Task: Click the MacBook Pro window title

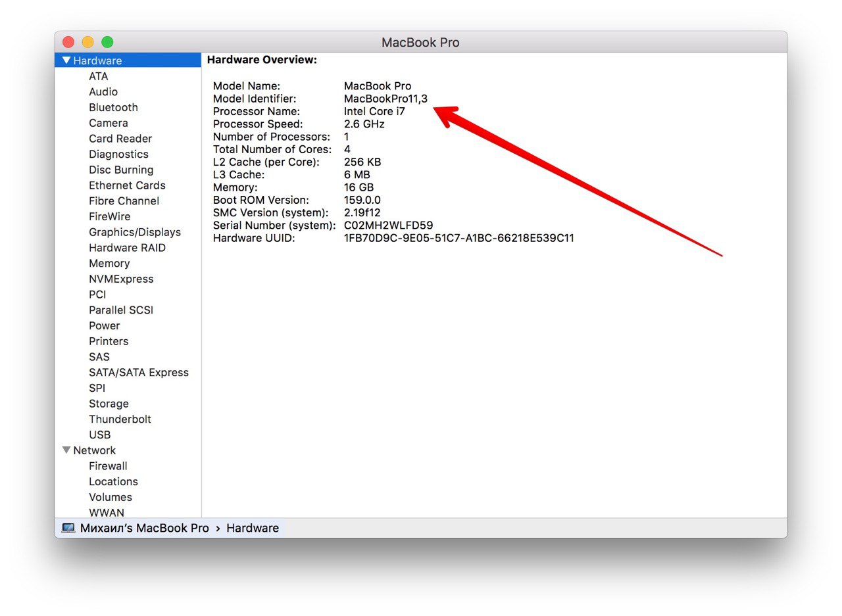Action: [x=420, y=42]
